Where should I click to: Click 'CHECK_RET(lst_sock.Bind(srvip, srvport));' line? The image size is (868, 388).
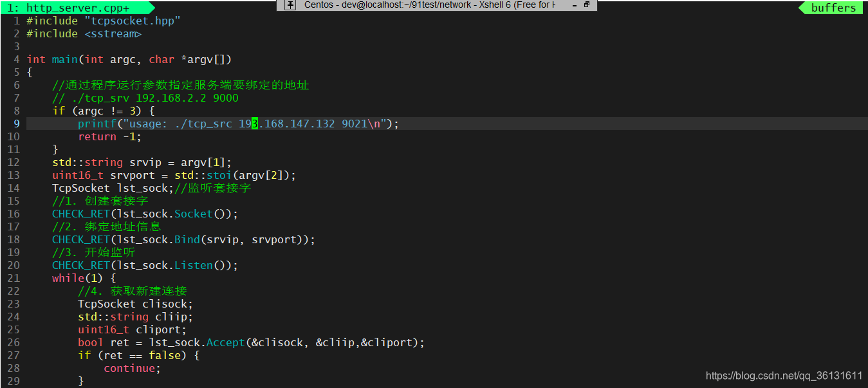tap(184, 239)
